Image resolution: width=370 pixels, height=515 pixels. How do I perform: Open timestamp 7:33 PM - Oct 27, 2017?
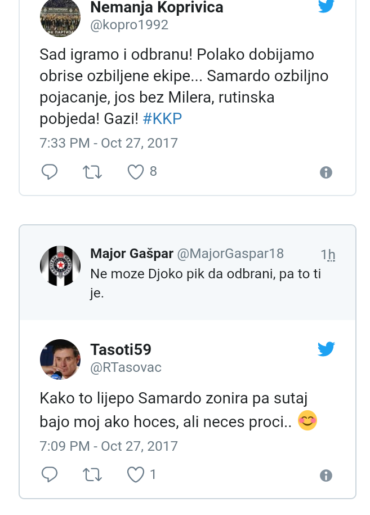click(x=109, y=143)
